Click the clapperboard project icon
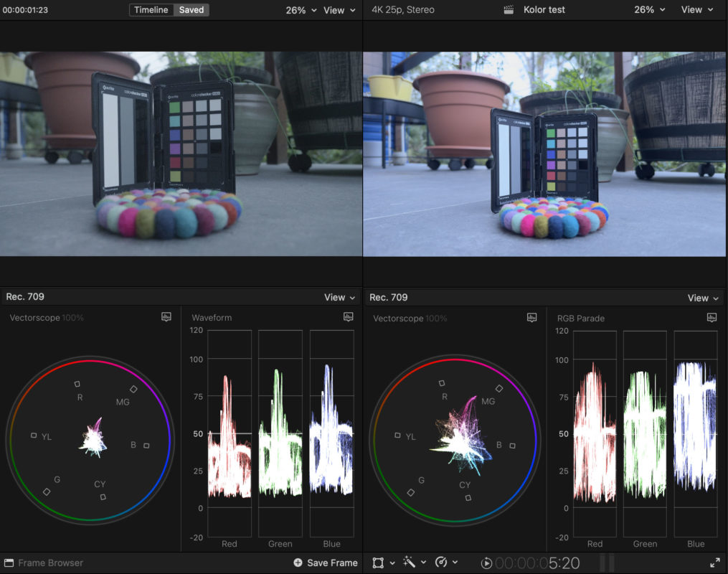The height and width of the screenshot is (574, 728). [x=509, y=10]
